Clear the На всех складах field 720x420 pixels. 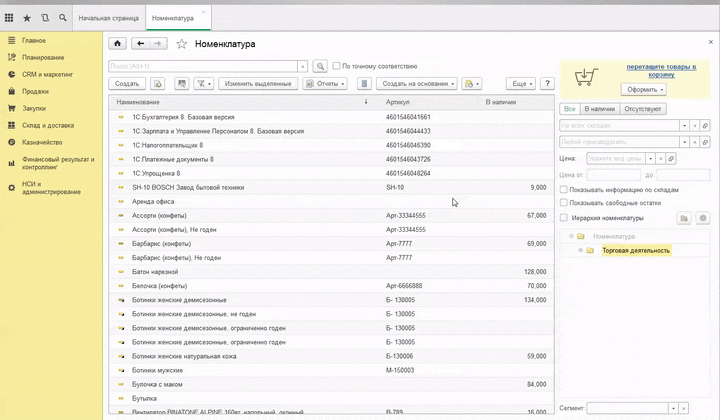pos(695,125)
